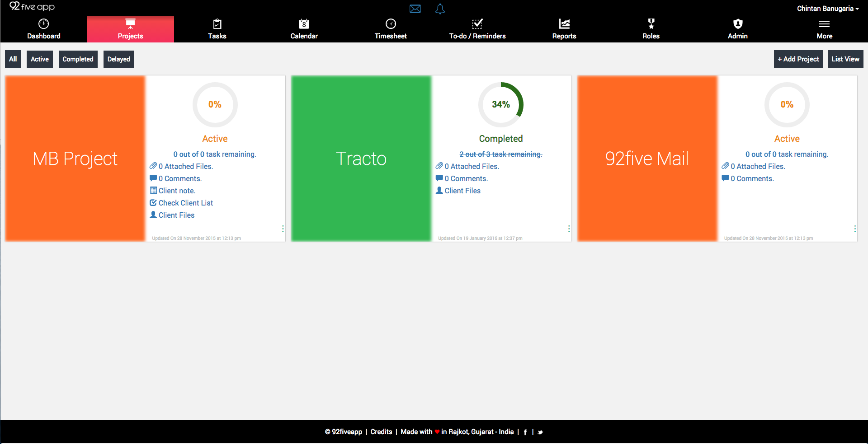Click person icon beside Tracto Client Files
Viewport: 868px width, 444px height.
point(439,190)
